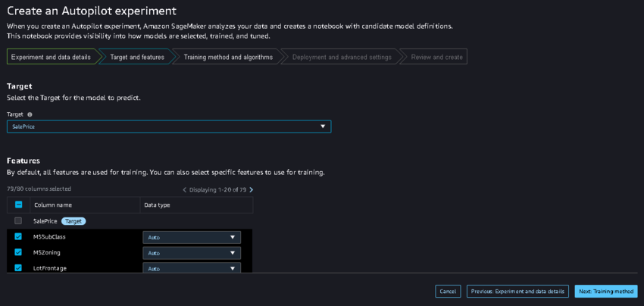Open MSSubClass data type dropdown
The height and width of the screenshot is (306, 644).
192,237
